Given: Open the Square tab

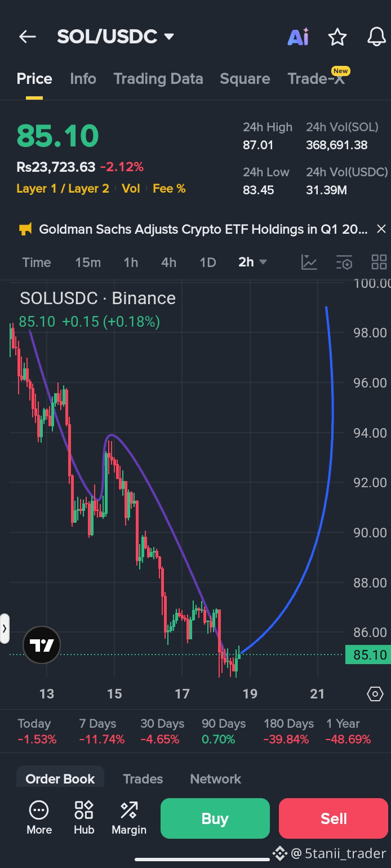Looking at the screenshot, I should 245,79.
